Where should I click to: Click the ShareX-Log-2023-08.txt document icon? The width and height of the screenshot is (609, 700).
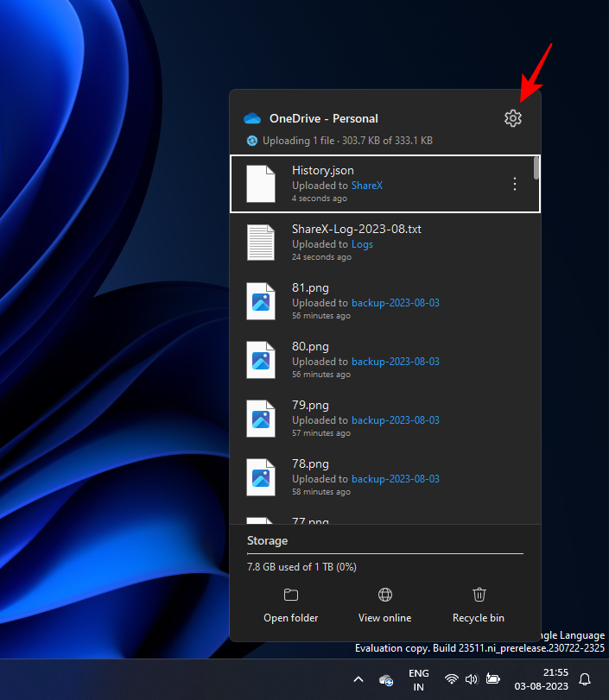261,243
